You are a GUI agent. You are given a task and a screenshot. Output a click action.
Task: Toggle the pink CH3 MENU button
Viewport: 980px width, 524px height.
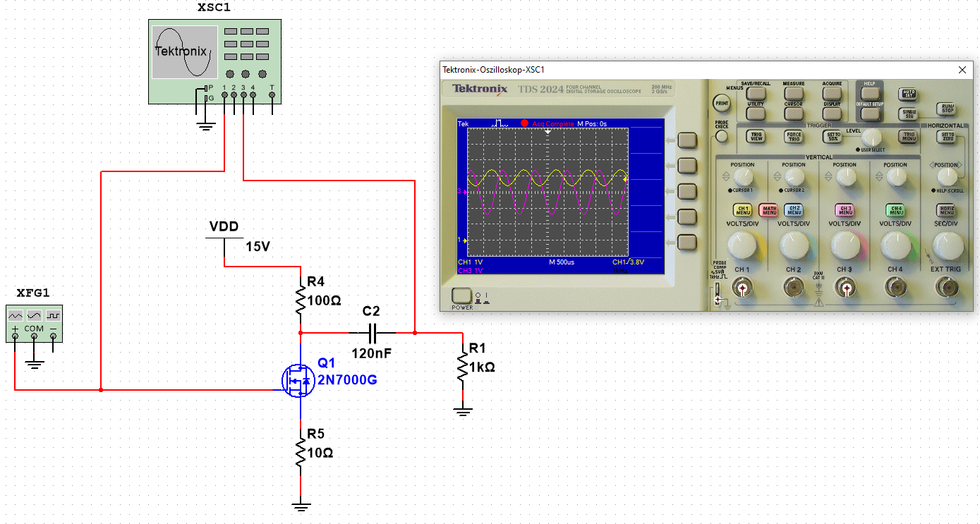click(x=845, y=209)
